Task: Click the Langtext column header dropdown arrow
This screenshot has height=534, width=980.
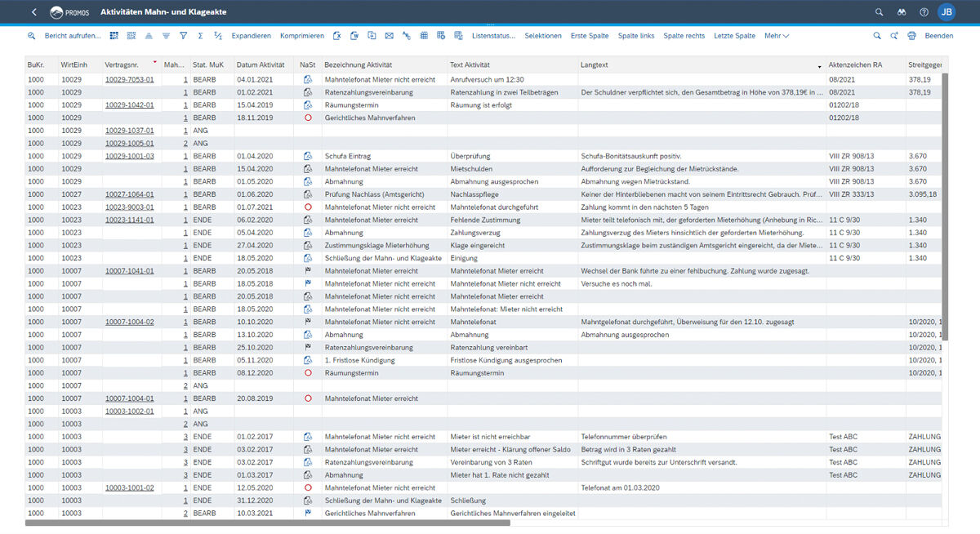Action: click(819, 65)
